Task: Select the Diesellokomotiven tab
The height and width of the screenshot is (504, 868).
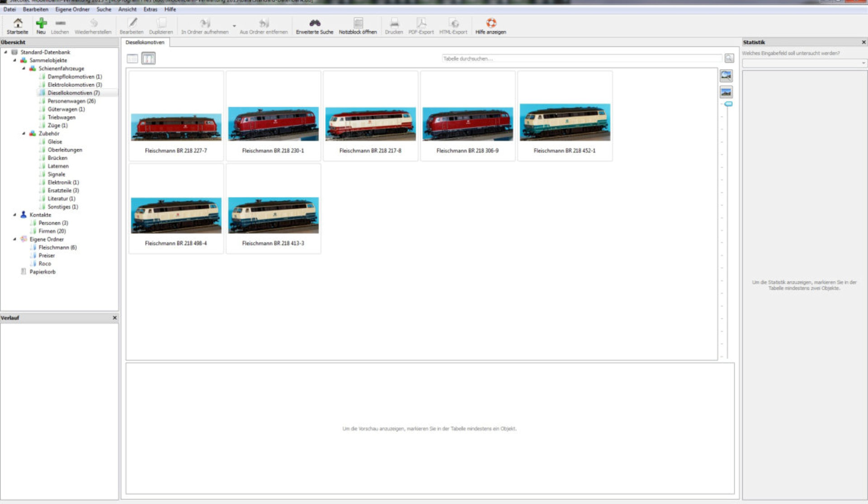Action: click(x=145, y=42)
